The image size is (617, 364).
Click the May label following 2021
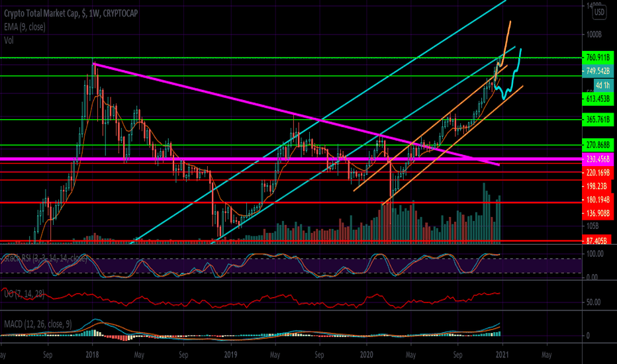pos(547,355)
